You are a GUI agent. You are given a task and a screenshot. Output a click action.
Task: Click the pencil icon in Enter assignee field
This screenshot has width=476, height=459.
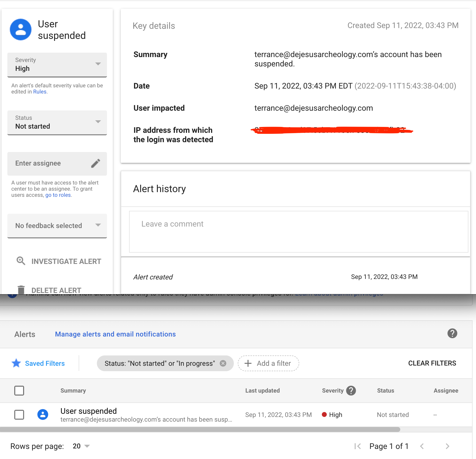pyautogui.click(x=96, y=163)
